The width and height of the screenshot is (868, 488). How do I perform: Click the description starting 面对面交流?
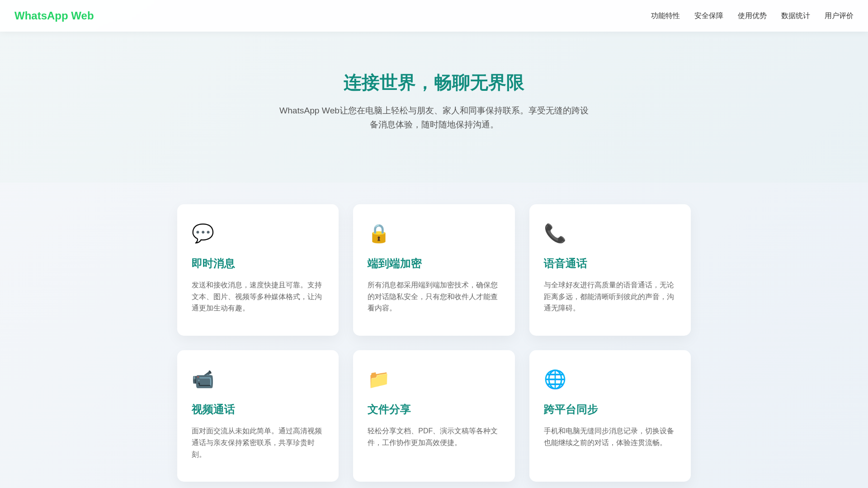pos(257,442)
